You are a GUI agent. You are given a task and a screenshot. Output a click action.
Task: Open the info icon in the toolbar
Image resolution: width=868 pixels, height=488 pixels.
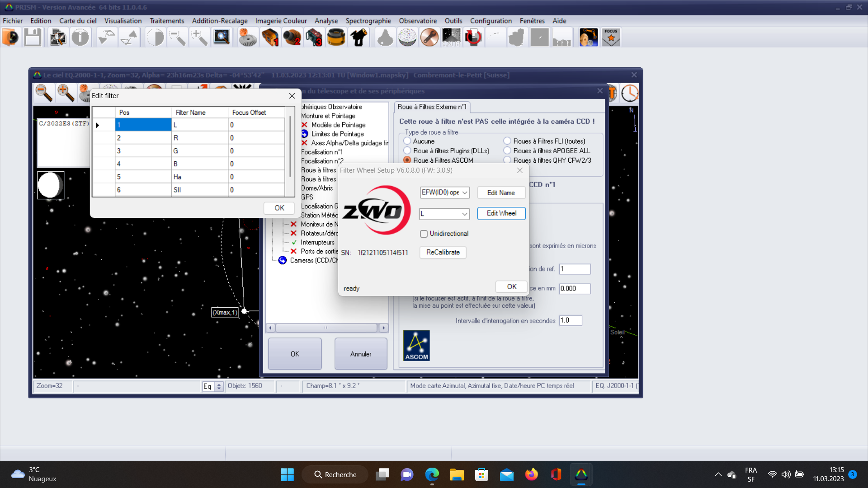coord(80,38)
